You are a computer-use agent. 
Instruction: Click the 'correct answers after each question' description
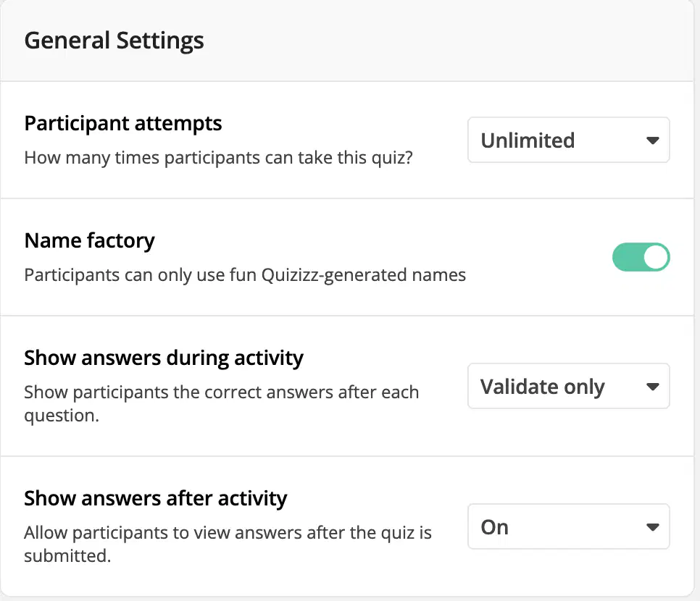click(x=222, y=404)
